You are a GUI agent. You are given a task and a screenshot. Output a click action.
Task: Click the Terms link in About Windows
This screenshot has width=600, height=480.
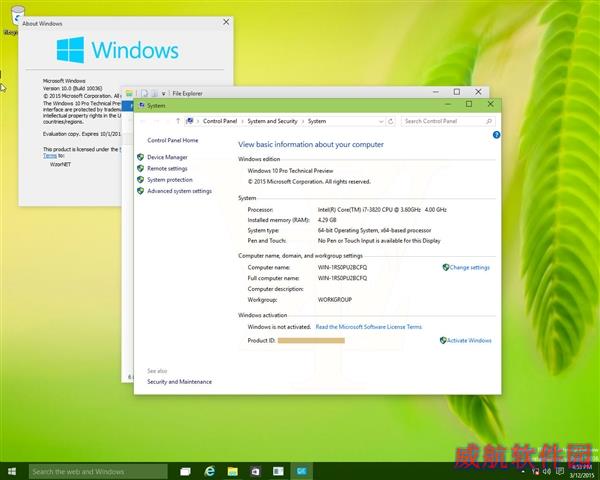(50, 155)
